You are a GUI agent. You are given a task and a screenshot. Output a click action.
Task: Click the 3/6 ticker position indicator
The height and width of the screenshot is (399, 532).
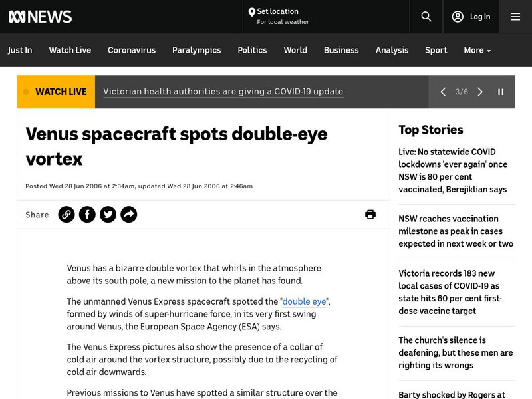(x=462, y=92)
